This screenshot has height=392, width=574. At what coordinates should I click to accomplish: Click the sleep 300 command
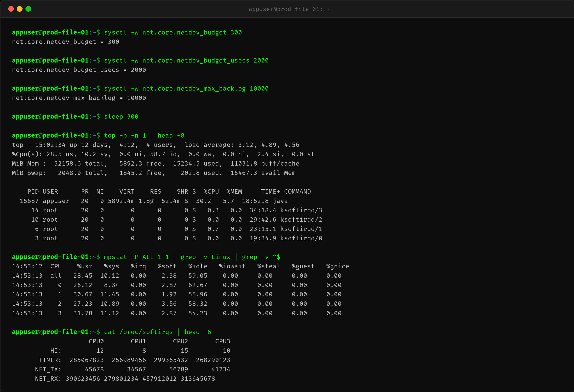pos(121,117)
